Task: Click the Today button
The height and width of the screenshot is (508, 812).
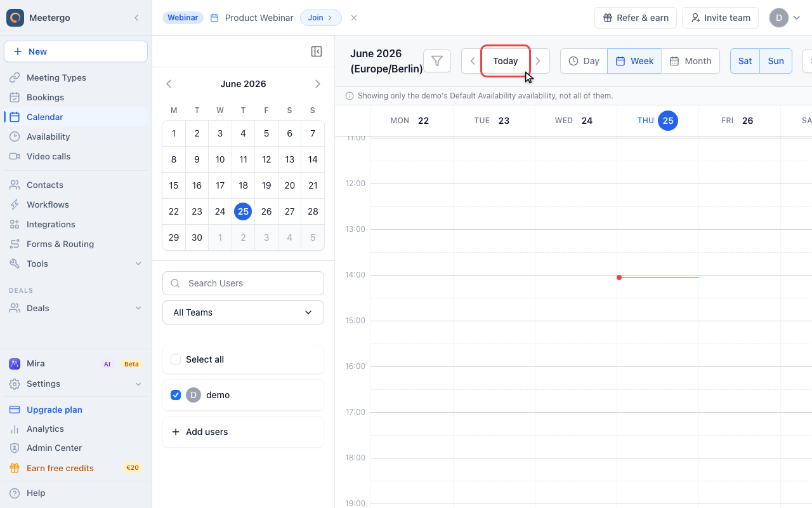Action: tap(506, 61)
